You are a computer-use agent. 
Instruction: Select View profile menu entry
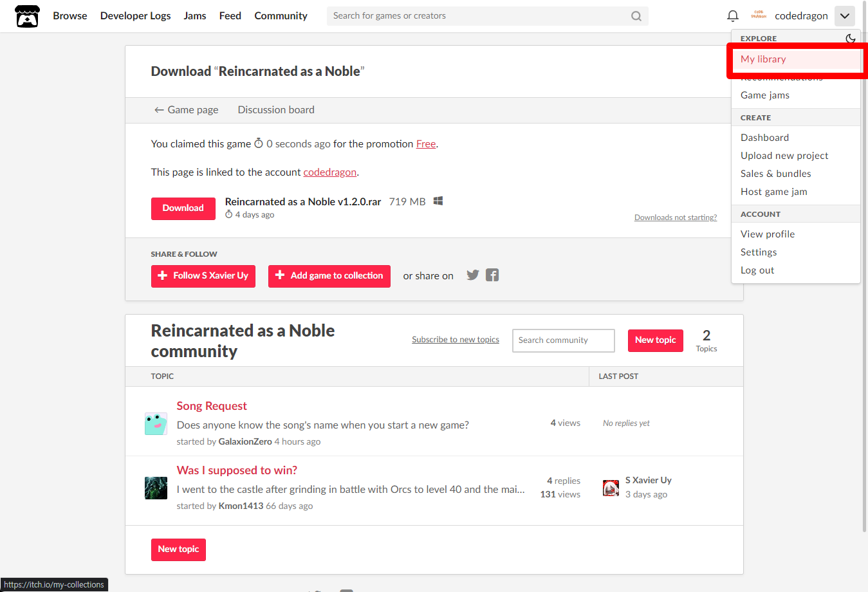coord(796,234)
